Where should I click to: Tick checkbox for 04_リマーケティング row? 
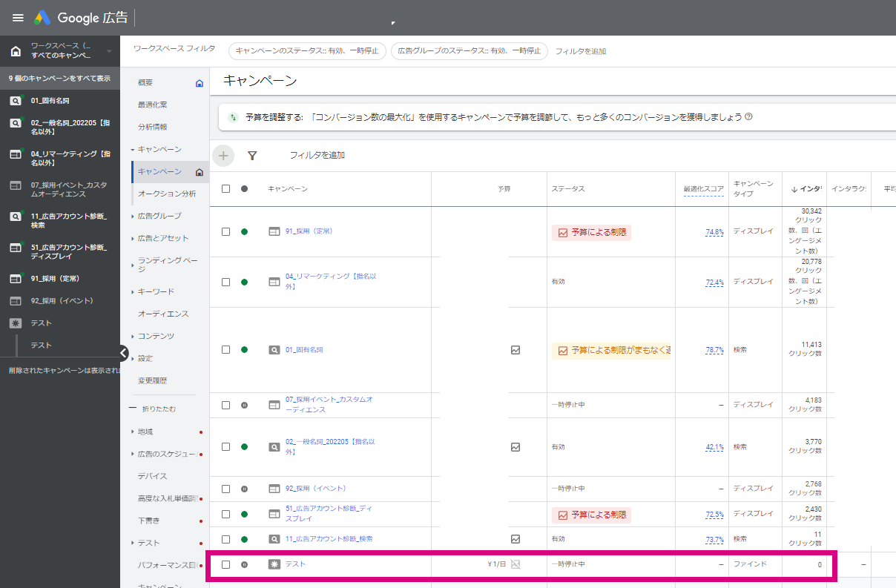click(x=225, y=282)
